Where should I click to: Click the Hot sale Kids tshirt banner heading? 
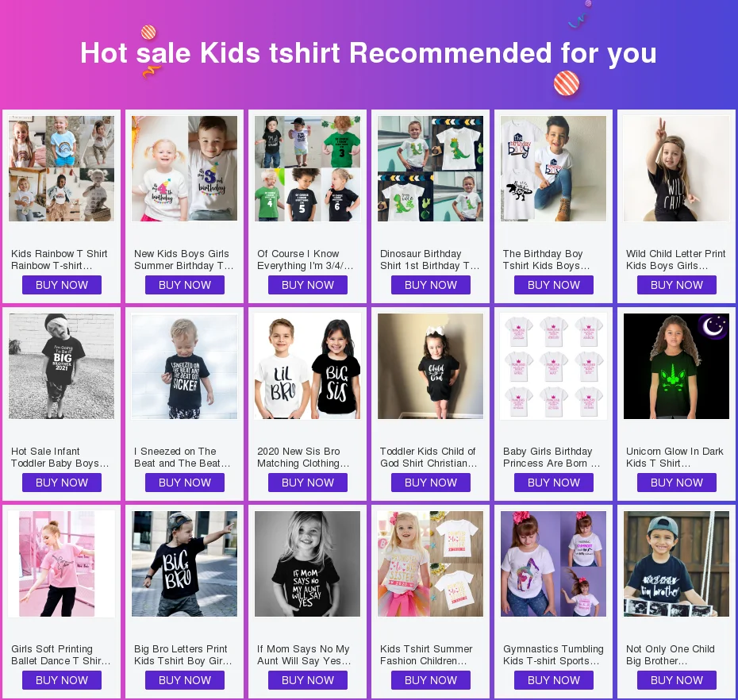click(368, 52)
